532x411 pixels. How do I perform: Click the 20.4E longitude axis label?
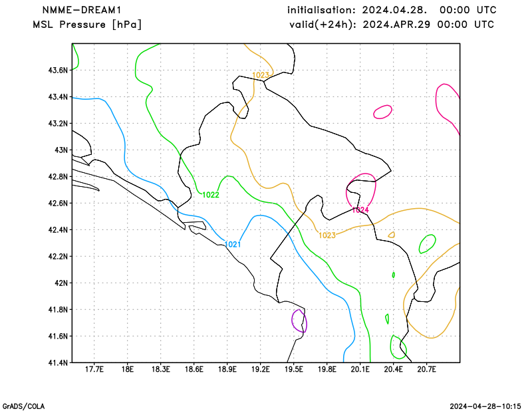pyautogui.click(x=394, y=369)
